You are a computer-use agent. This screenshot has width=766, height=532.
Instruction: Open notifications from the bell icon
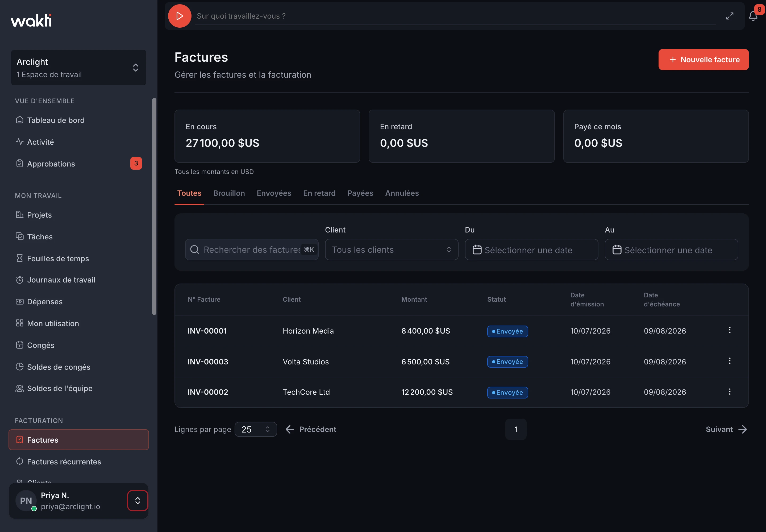click(x=753, y=16)
